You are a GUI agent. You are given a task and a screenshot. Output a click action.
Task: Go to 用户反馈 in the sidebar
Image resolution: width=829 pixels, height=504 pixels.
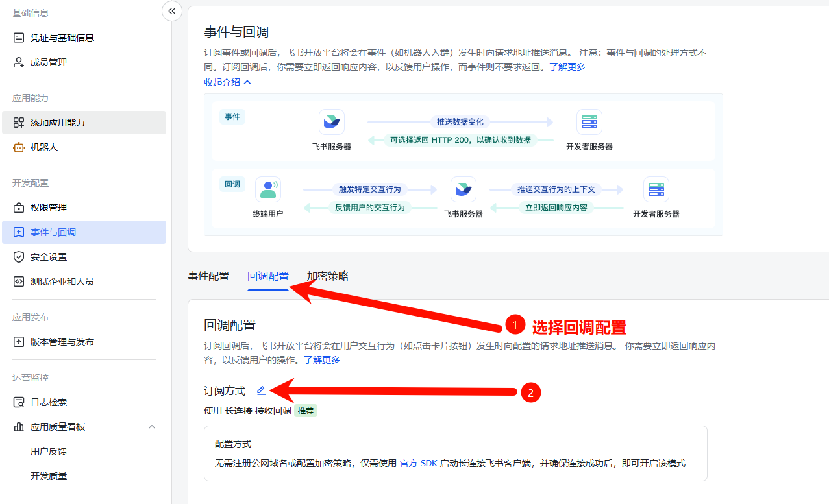click(49, 451)
